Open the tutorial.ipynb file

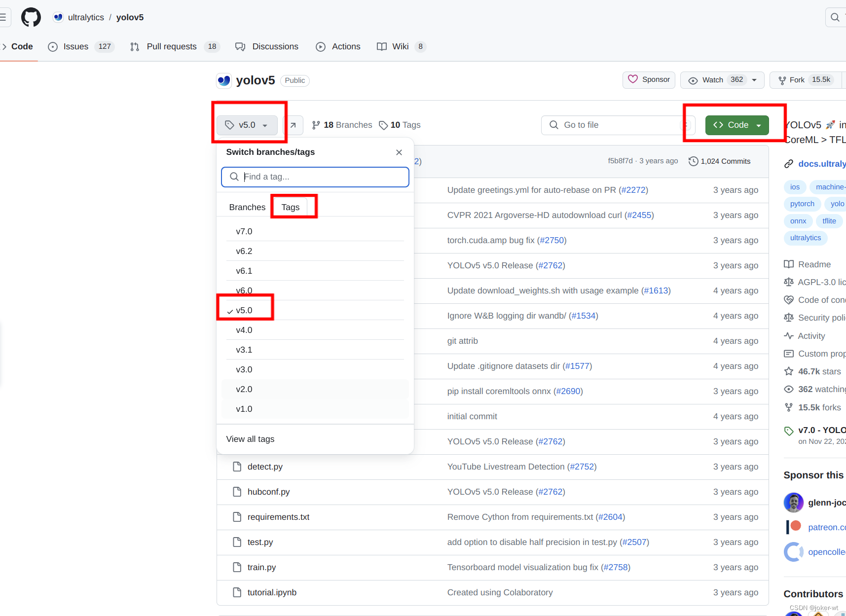coord(272,592)
